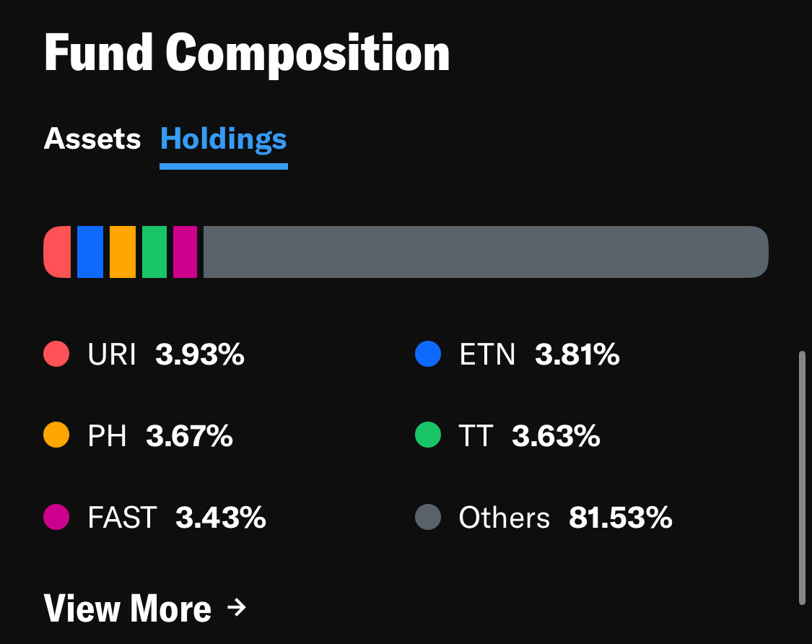
Task: Click the red URI legend dot
Action: coord(56,354)
